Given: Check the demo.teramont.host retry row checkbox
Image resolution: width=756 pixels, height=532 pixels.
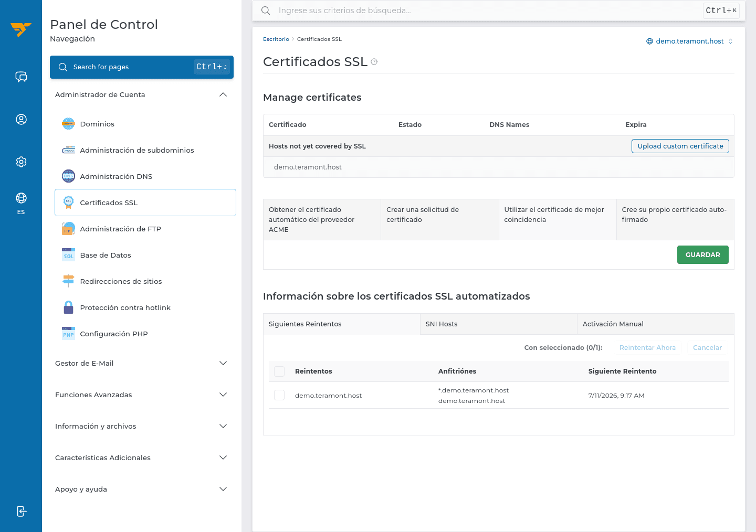Looking at the screenshot, I should [x=279, y=395].
